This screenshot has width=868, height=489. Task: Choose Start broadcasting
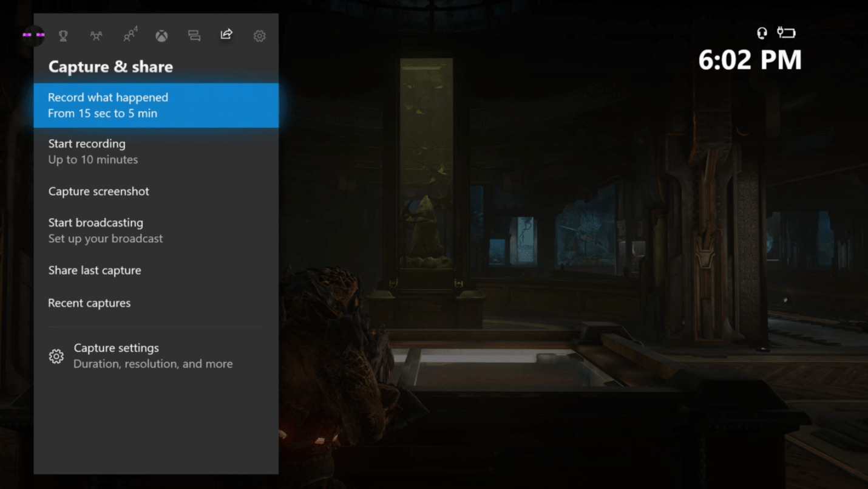coord(156,231)
